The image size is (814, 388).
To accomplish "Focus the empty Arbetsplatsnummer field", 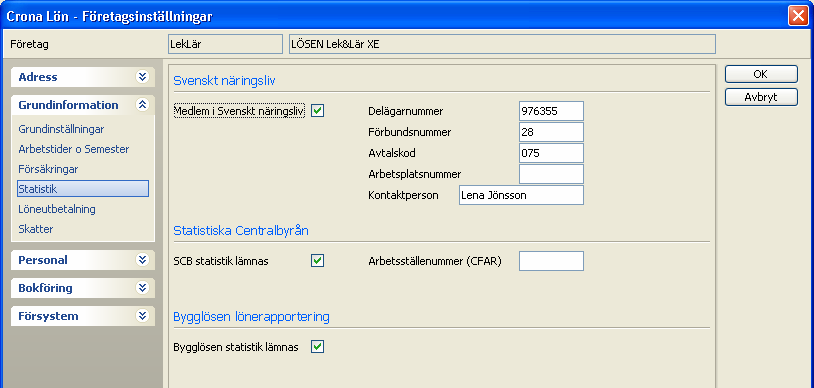I will [551, 174].
